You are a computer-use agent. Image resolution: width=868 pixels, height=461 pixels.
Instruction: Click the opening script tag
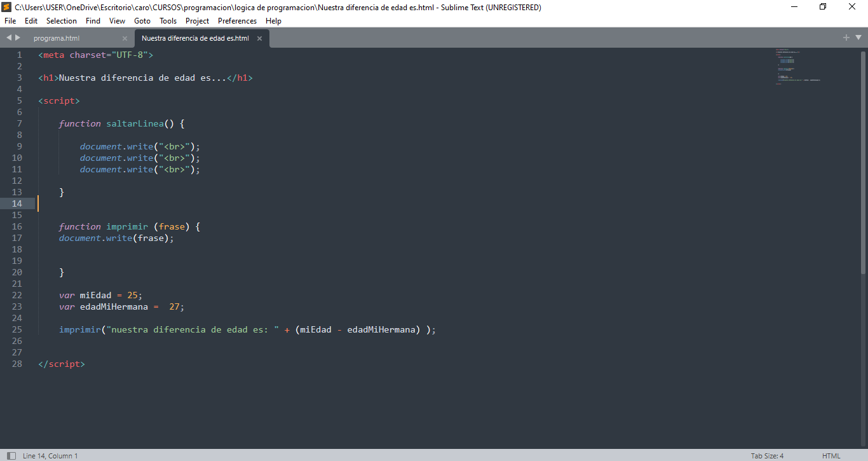(x=59, y=100)
